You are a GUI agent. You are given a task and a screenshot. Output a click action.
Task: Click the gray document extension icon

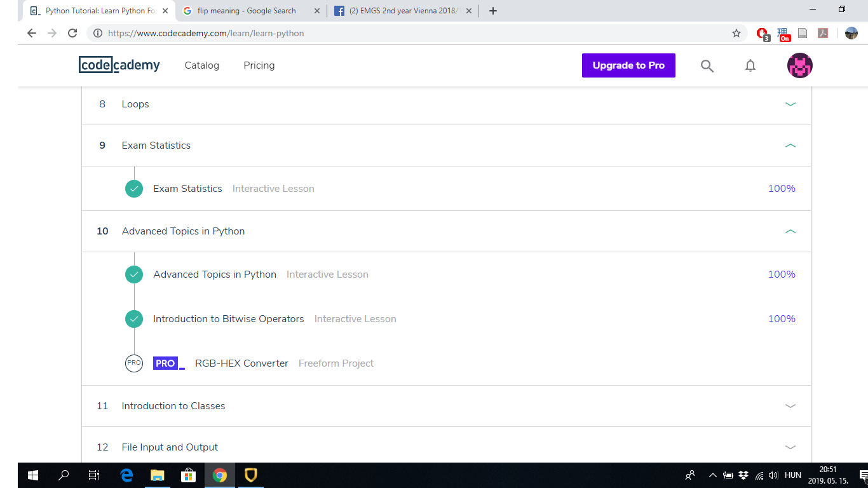[803, 33]
